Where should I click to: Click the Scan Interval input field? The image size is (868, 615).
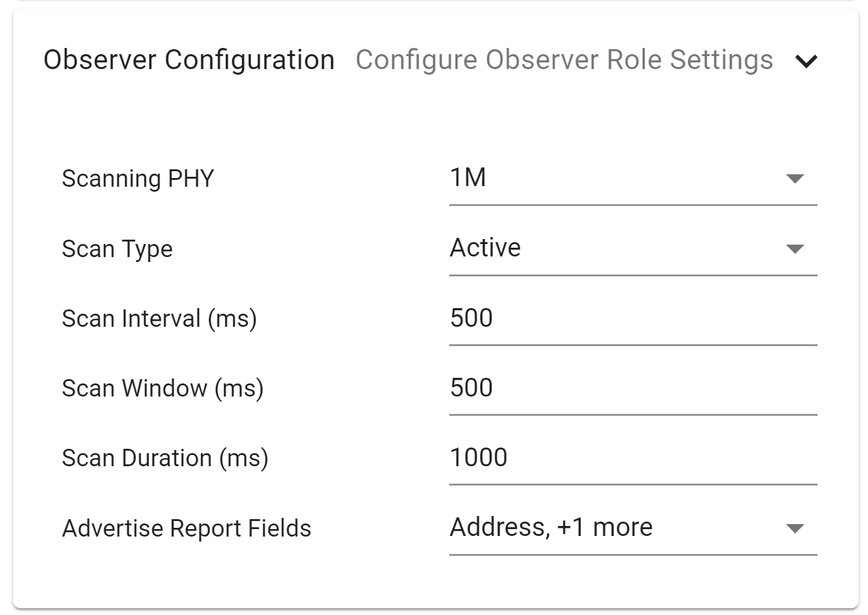(632, 319)
